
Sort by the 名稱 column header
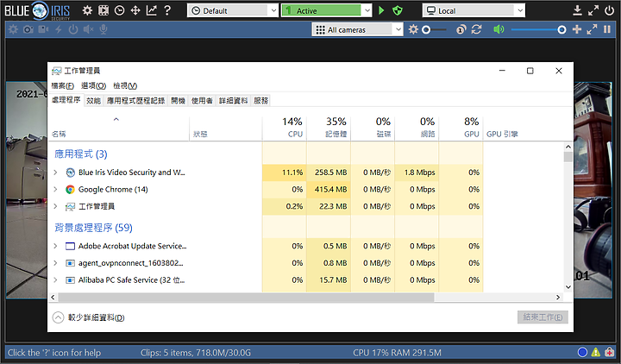(x=119, y=128)
